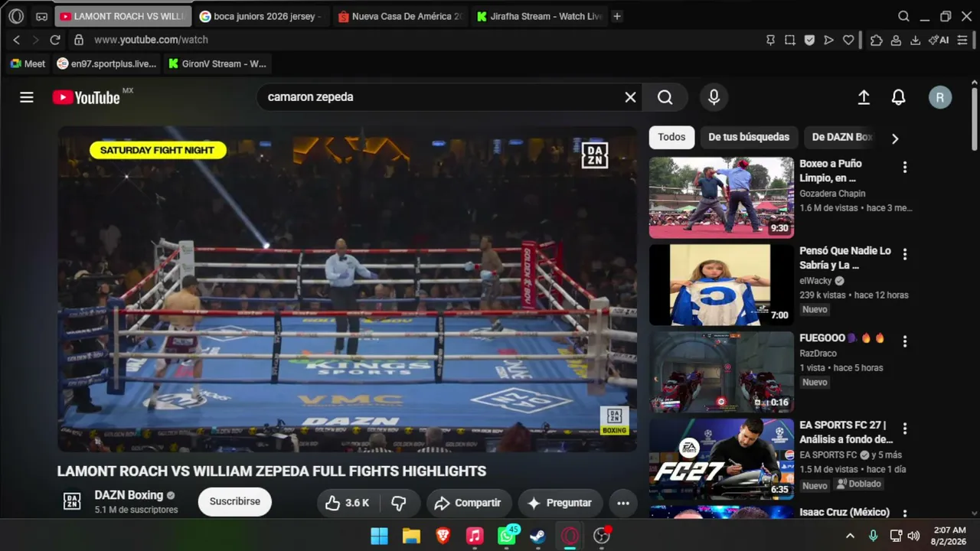
Task: Subscribe with the Suscribirse button
Action: coord(235,501)
